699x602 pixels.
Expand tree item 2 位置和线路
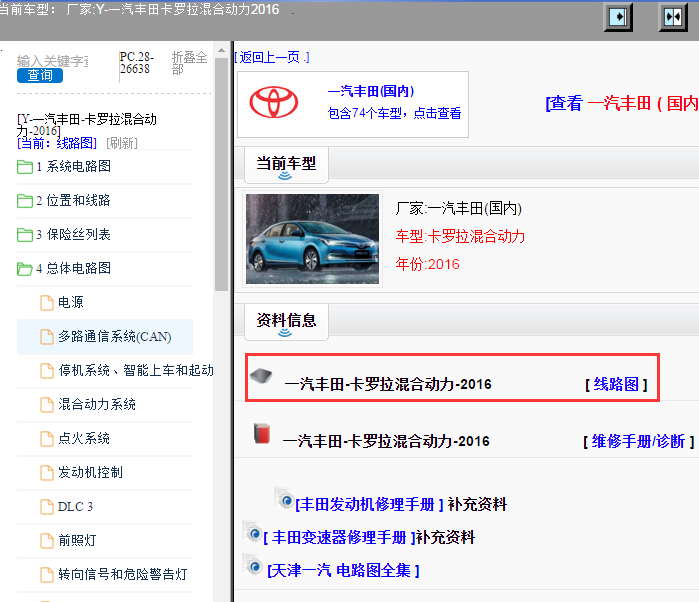click(x=74, y=201)
